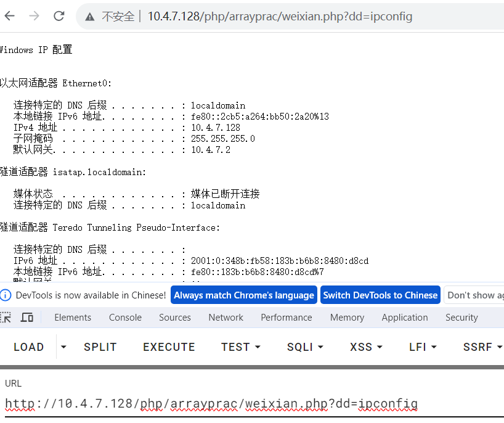Open the Network tab
This screenshot has width=504, height=423.
click(x=226, y=318)
